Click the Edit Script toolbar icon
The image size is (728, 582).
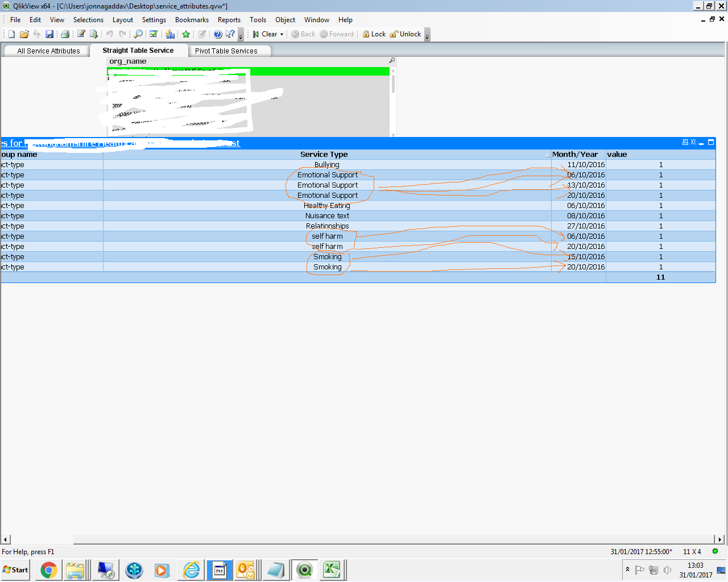click(x=81, y=34)
